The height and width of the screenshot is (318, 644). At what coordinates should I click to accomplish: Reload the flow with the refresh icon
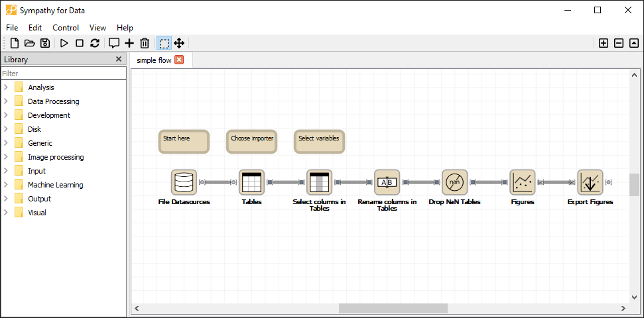[x=95, y=43]
